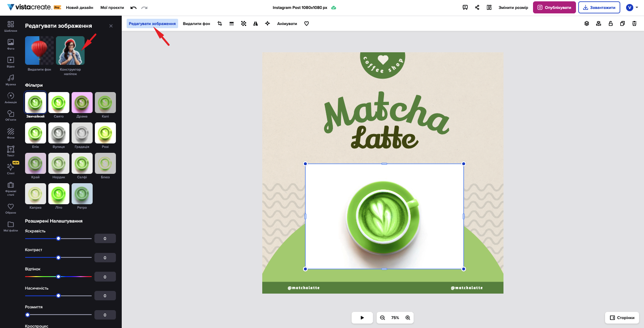Click Анімувати in the image toolbar

287,24
